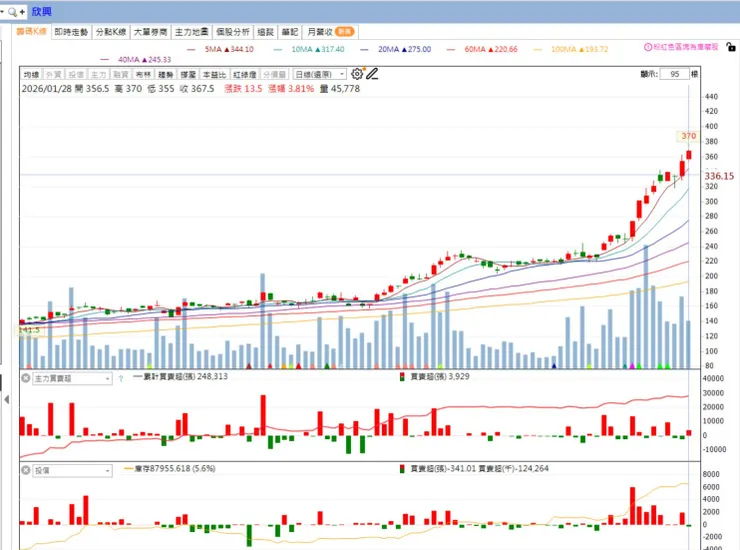This screenshot has height=550, width=740.
Task: Toggle 主力 overlay button
Action: 98,75
